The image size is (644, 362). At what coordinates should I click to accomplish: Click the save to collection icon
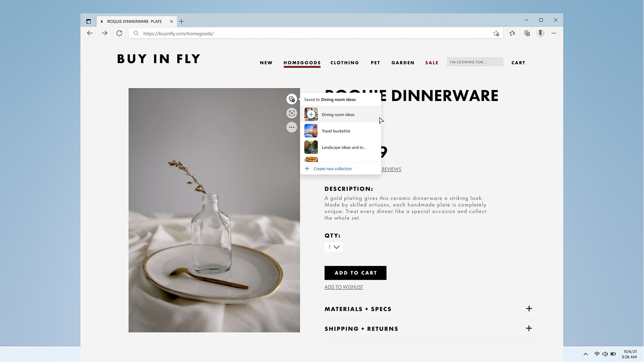(x=291, y=99)
